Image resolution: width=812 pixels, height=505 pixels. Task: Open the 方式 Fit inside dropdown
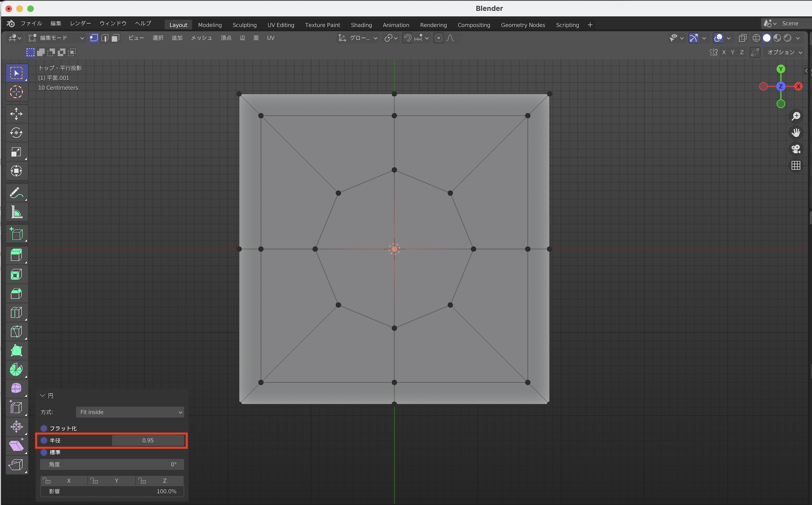[x=130, y=412]
